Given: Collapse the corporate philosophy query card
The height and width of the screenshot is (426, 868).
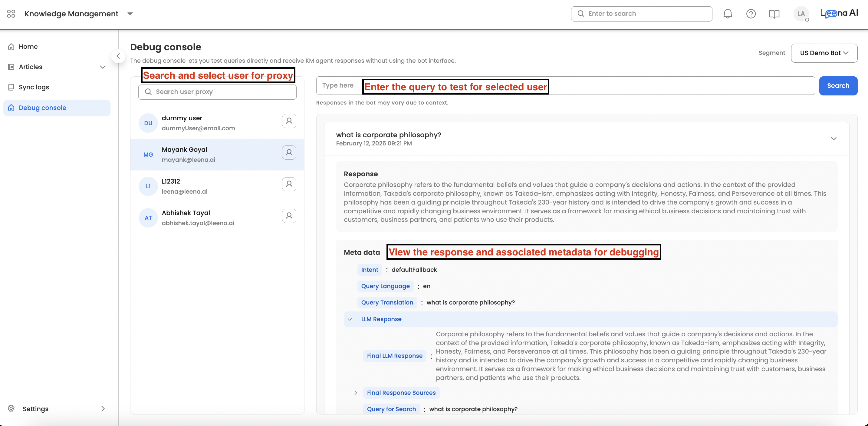Looking at the screenshot, I should [x=833, y=139].
